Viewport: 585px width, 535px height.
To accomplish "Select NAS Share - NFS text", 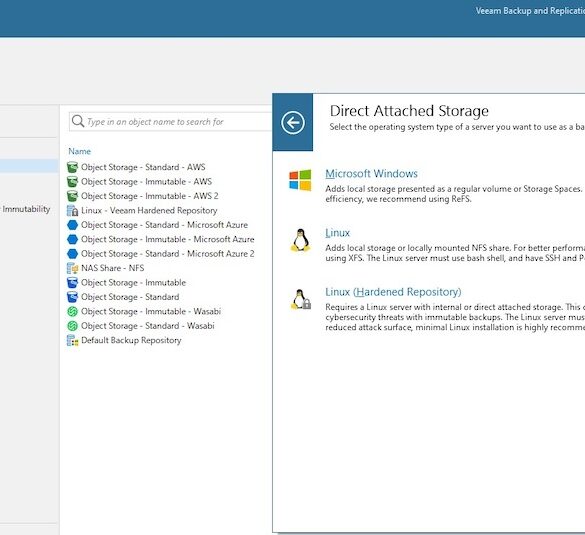I will 113,268.
